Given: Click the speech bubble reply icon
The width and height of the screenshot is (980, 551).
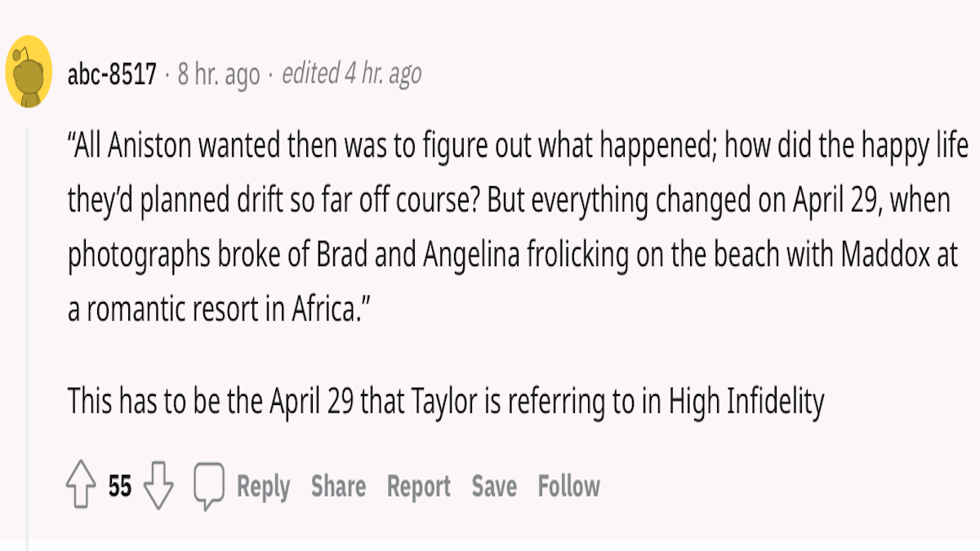Looking at the screenshot, I should (x=207, y=487).
